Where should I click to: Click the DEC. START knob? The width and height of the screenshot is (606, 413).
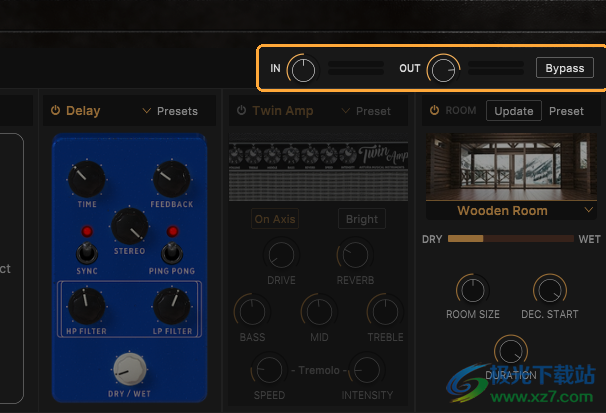[x=550, y=291]
